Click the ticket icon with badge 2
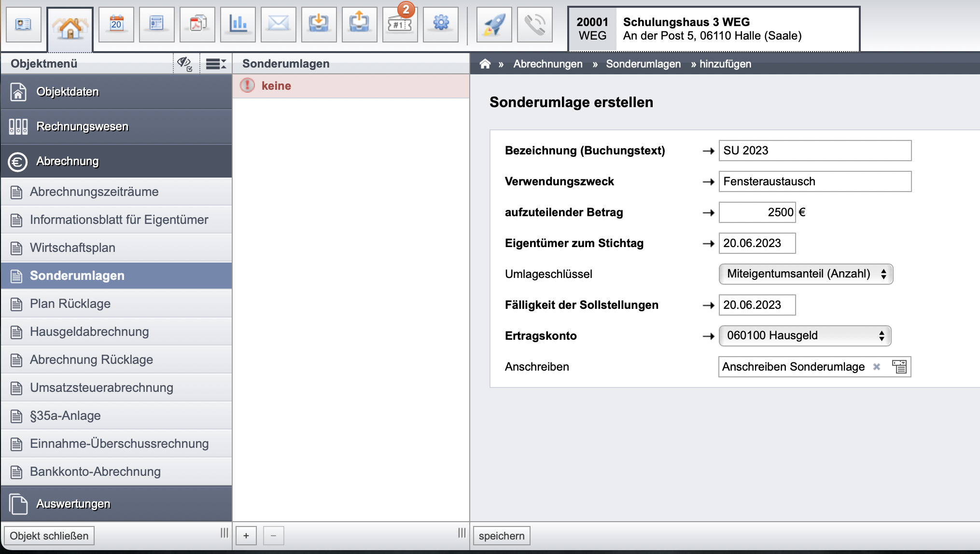Image resolution: width=980 pixels, height=554 pixels. pos(400,24)
